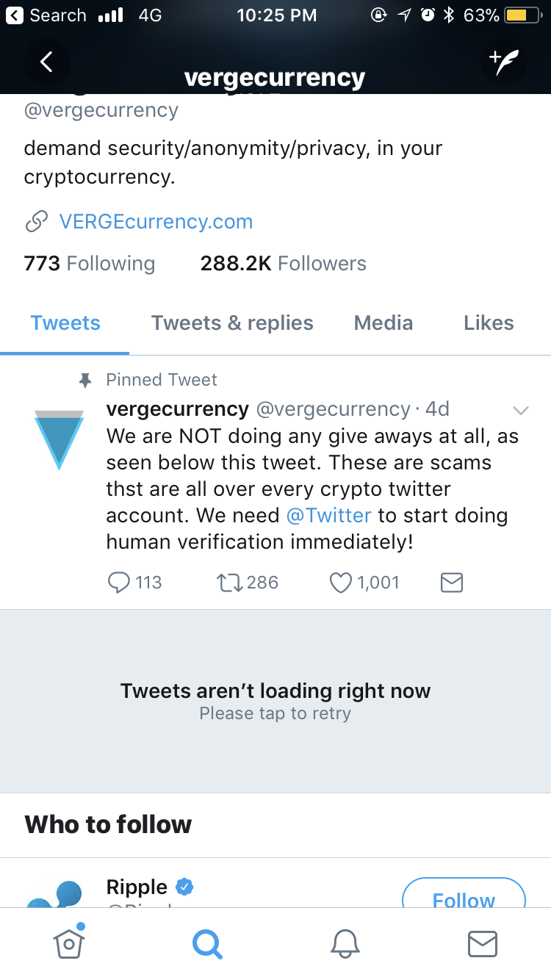Switch to the Media tab
Viewport: 551px width, 980px height.
[x=383, y=323]
